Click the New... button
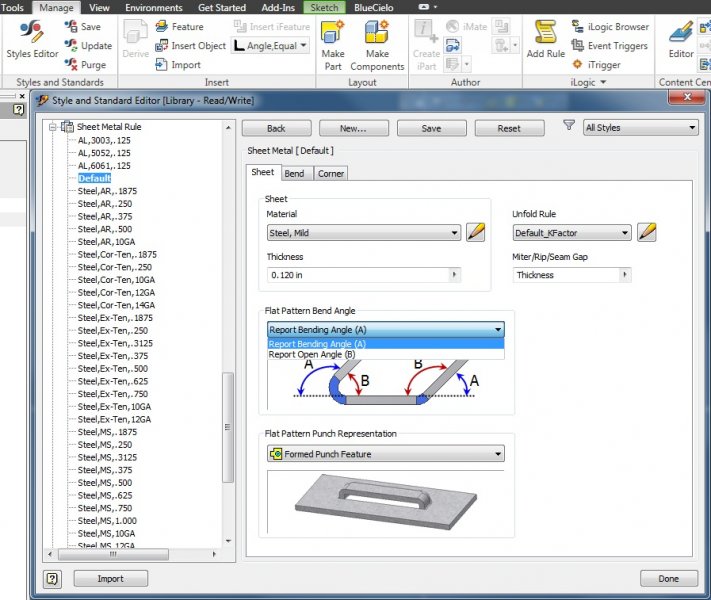 (x=354, y=128)
